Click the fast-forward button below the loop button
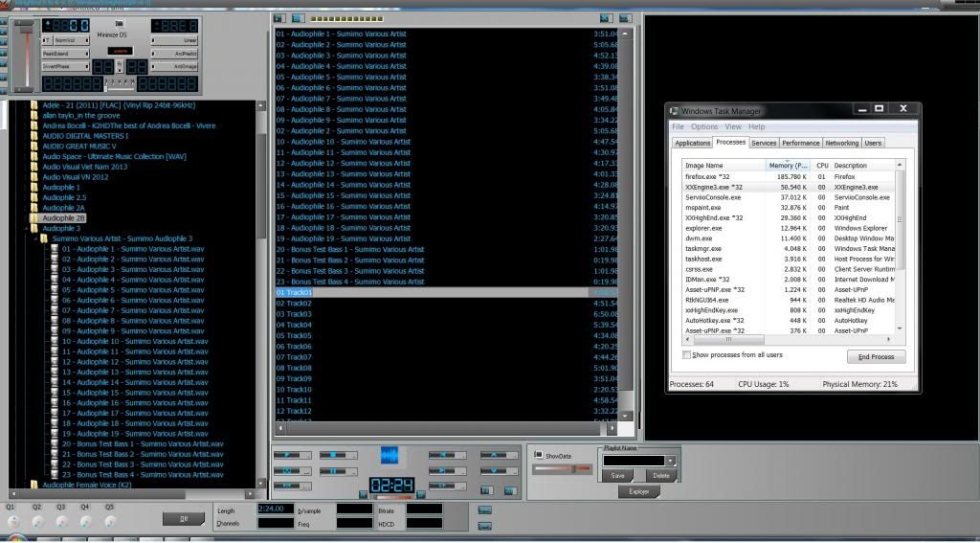This screenshot has height=543, width=980. click(x=293, y=486)
